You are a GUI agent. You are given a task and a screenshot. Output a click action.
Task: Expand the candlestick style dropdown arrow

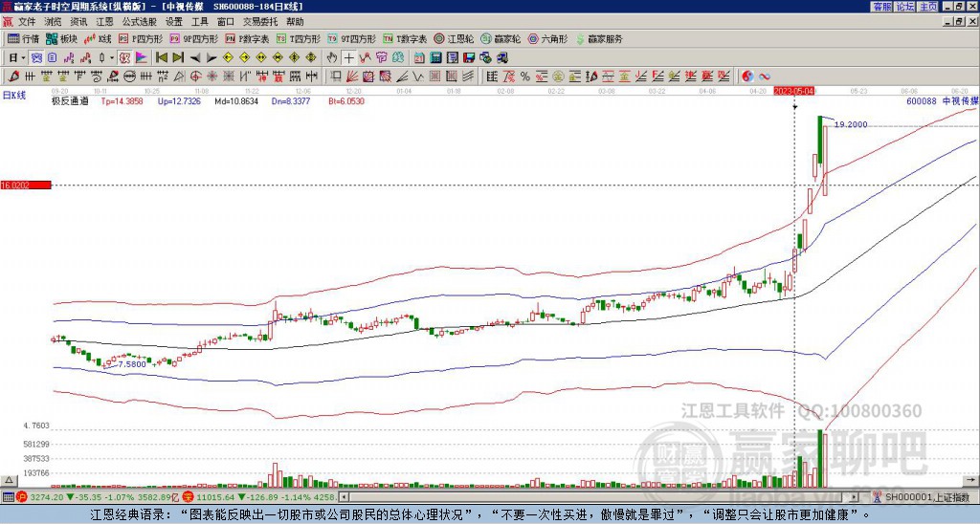[112, 57]
